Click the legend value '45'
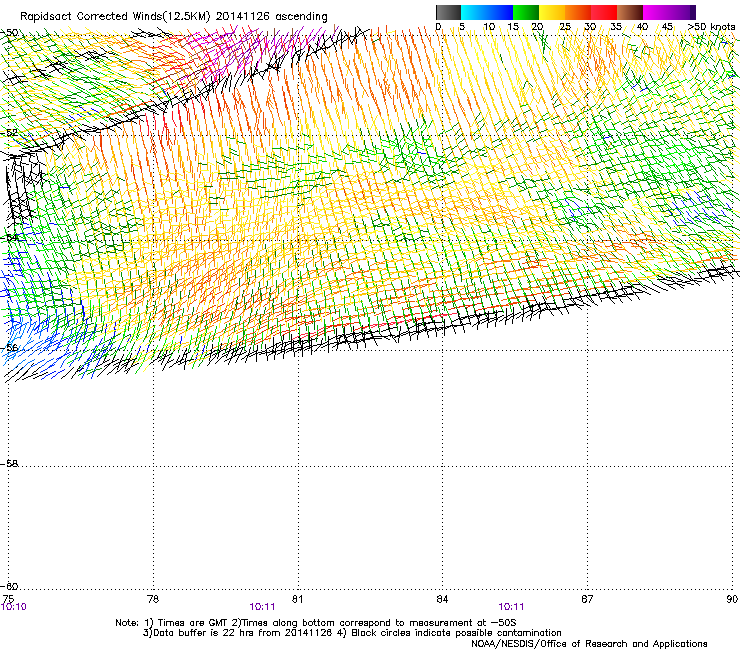This screenshot has width=740, height=650. click(x=667, y=26)
